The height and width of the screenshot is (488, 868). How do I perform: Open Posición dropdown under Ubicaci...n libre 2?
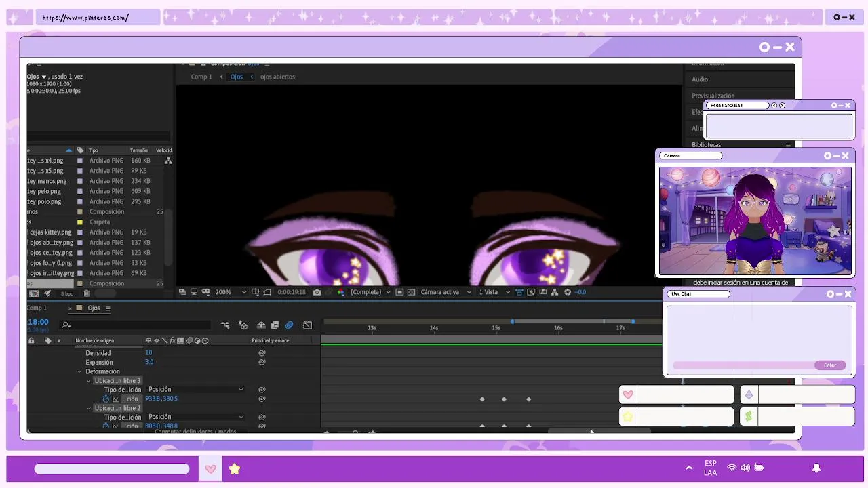click(x=196, y=417)
